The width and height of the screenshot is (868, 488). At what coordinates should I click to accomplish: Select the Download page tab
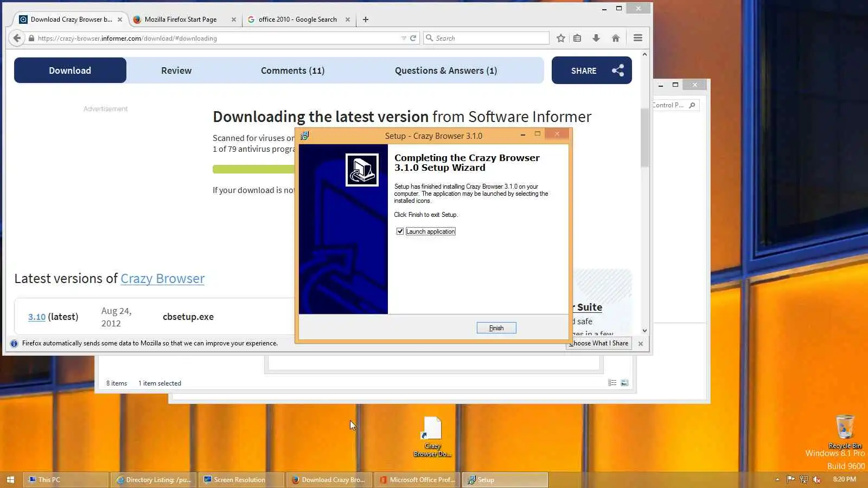click(x=70, y=70)
